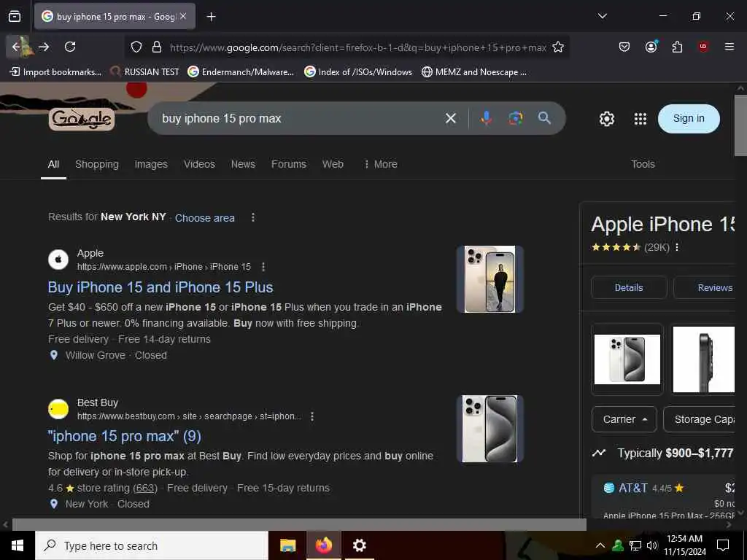Submit the search with the magnifier icon
The width and height of the screenshot is (747, 560).
[x=544, y=118]
